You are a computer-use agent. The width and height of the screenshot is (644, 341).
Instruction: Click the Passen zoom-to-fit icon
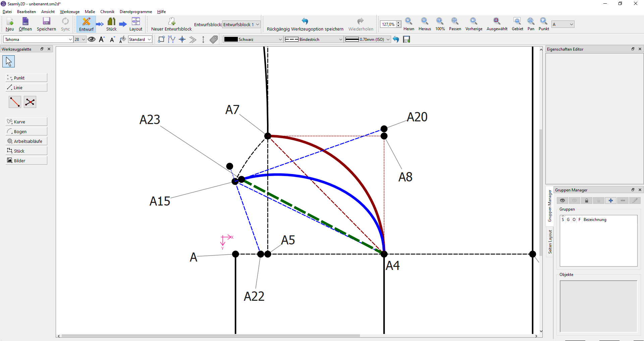(x=455, y=21)
